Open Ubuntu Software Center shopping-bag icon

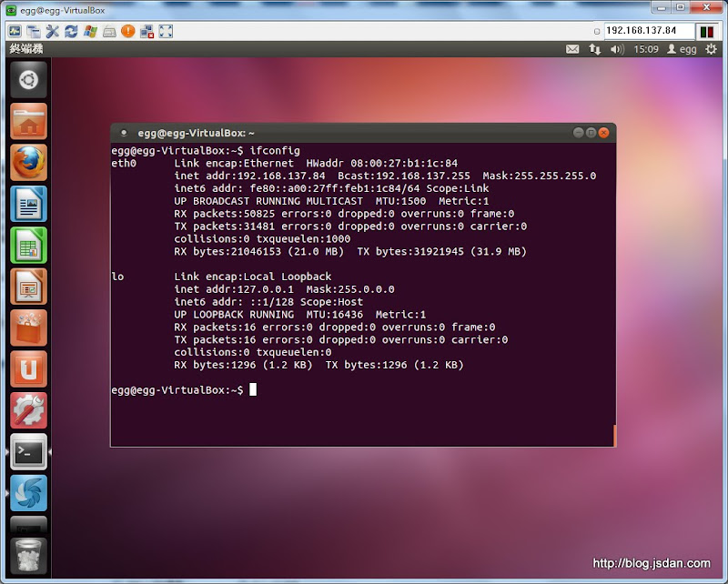tap(28, 327)
